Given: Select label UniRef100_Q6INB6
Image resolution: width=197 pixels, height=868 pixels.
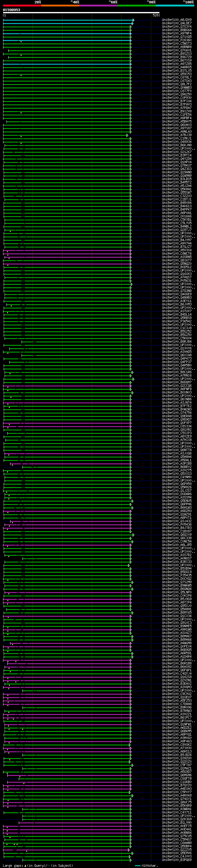Looking at the screenshot, I should (177, 399).
